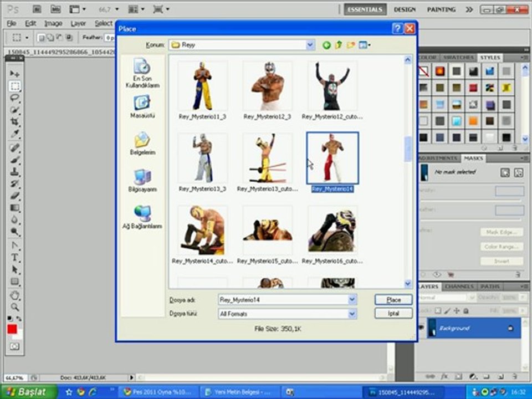Screen dimensions: 532x399
Task: Select the History Brush tool
Action: pos(14,183)
